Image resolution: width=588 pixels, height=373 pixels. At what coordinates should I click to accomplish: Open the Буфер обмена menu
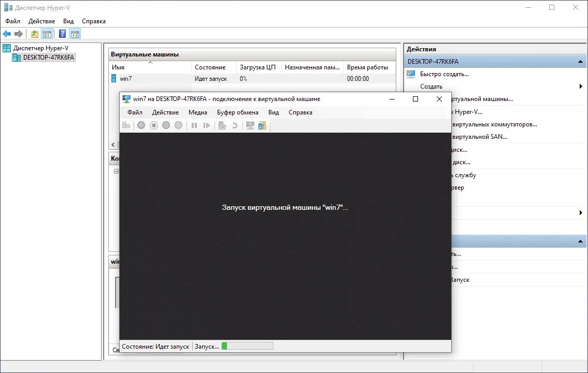pos(237,112)
